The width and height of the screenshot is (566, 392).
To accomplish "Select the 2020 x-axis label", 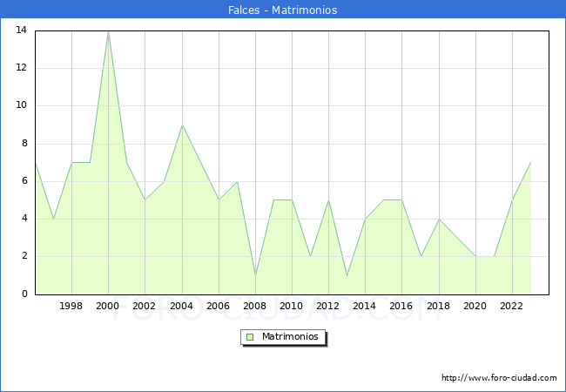I will tap(475, 306).
